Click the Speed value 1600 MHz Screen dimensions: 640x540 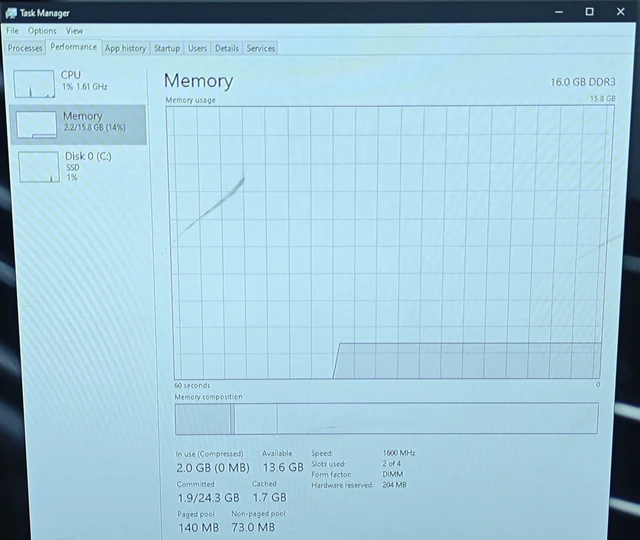399,453
